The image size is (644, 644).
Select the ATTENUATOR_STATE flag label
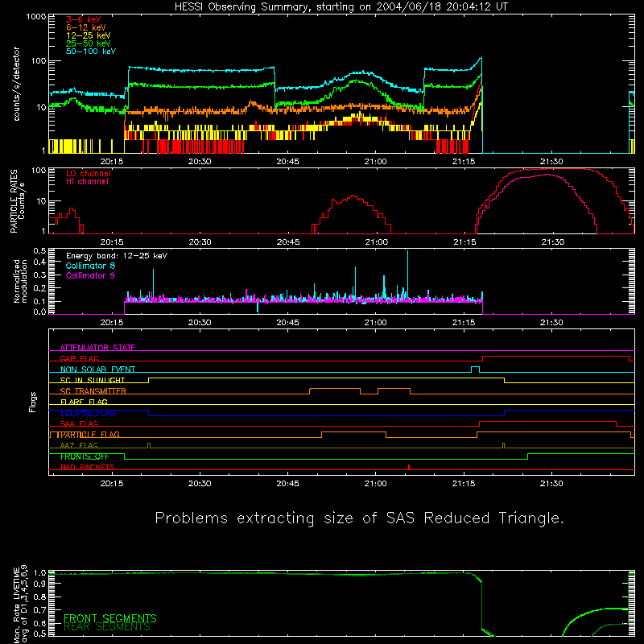coord(97,348)
